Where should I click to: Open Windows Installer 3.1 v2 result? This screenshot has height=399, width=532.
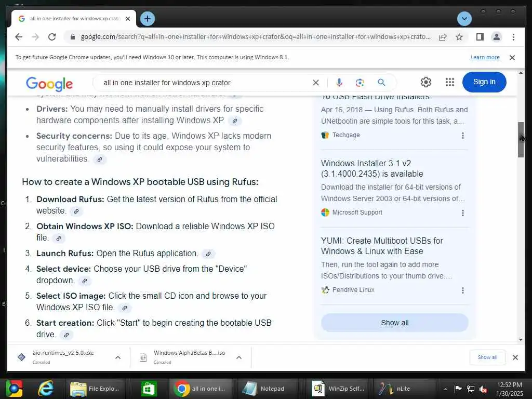pyautogui.click(x=372, y=168)
